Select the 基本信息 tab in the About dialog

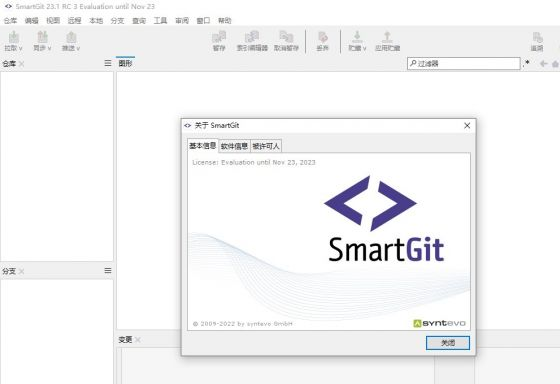(202, 146)
